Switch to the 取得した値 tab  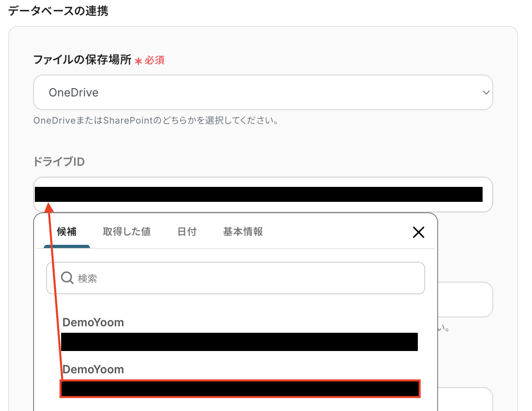click(127, 231)
